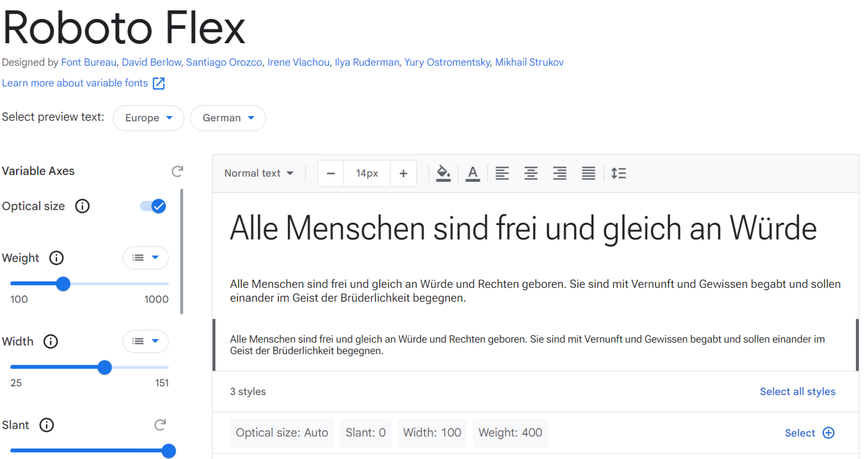Reset the Slant axis
Screen dimensions: 868x459
coord(160,425)
